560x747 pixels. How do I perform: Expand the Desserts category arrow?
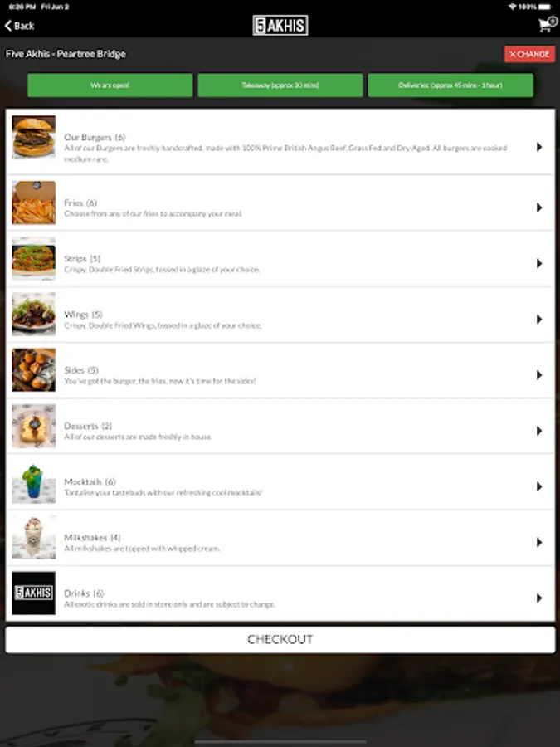click(539, 431)
